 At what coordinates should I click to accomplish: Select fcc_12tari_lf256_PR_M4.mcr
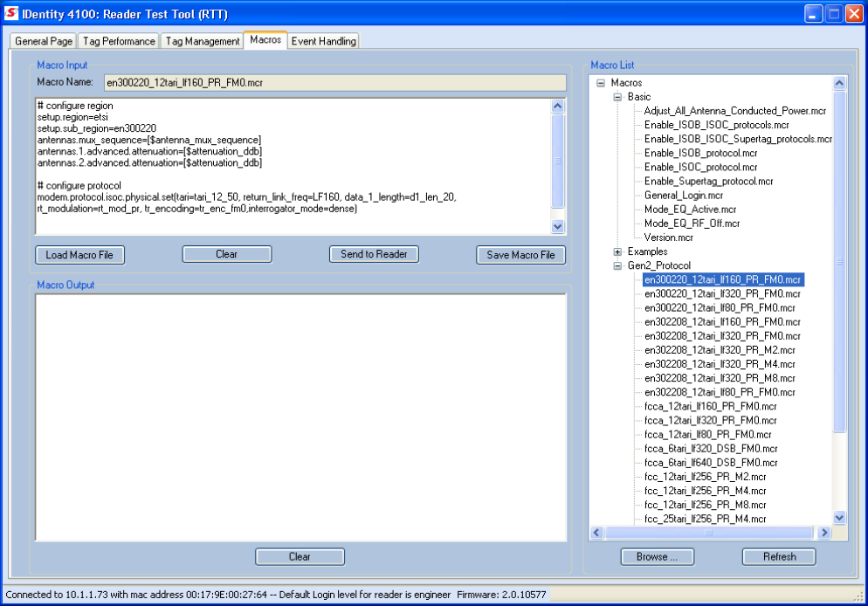(x=706, y=491)
